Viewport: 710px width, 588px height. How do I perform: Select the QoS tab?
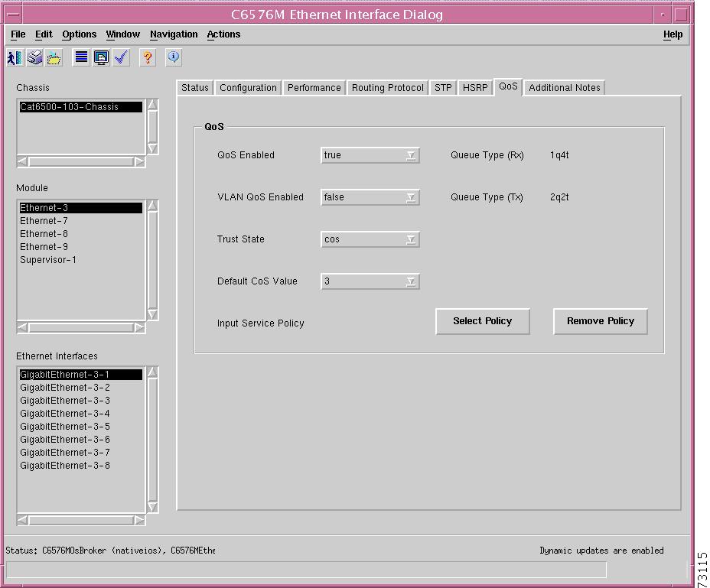[508, 86]
